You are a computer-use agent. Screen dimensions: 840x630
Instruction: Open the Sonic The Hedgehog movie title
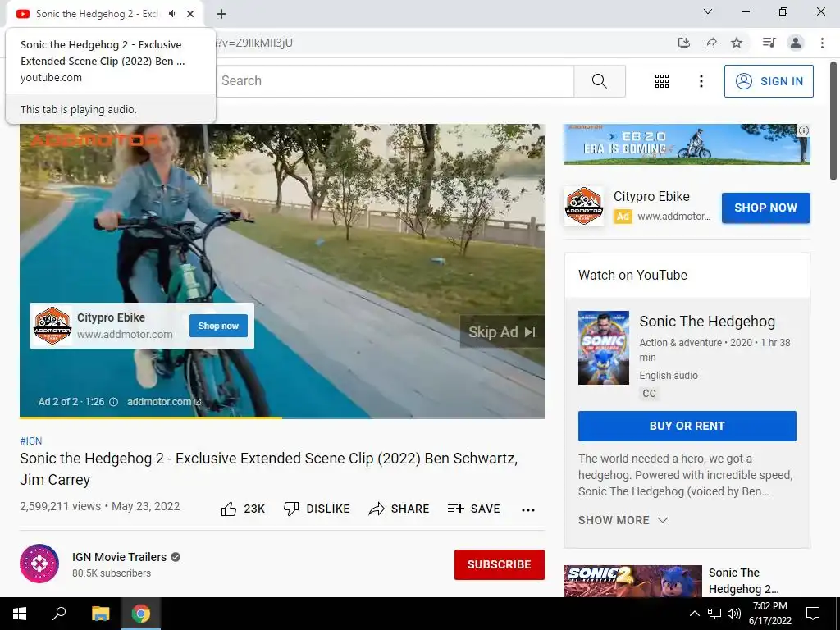(707, 322)
